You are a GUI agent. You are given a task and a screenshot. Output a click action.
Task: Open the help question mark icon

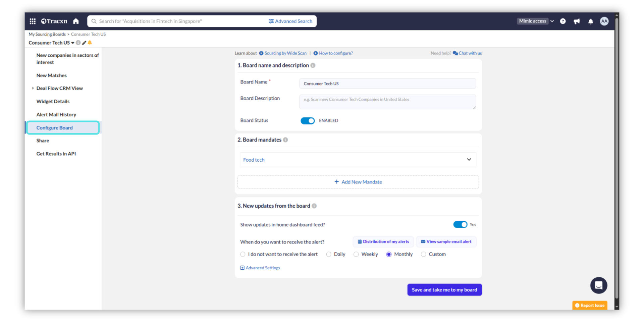[563, 21]
